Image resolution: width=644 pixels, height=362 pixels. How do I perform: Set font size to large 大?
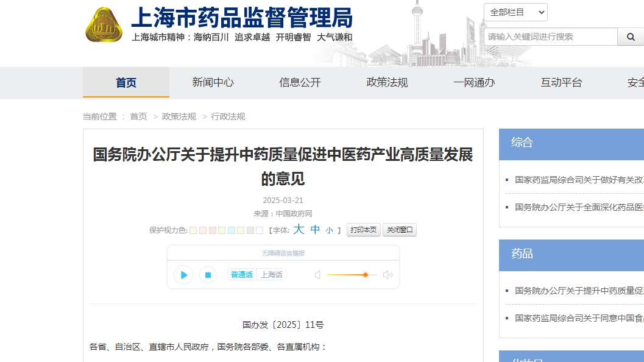click(299, 230)
